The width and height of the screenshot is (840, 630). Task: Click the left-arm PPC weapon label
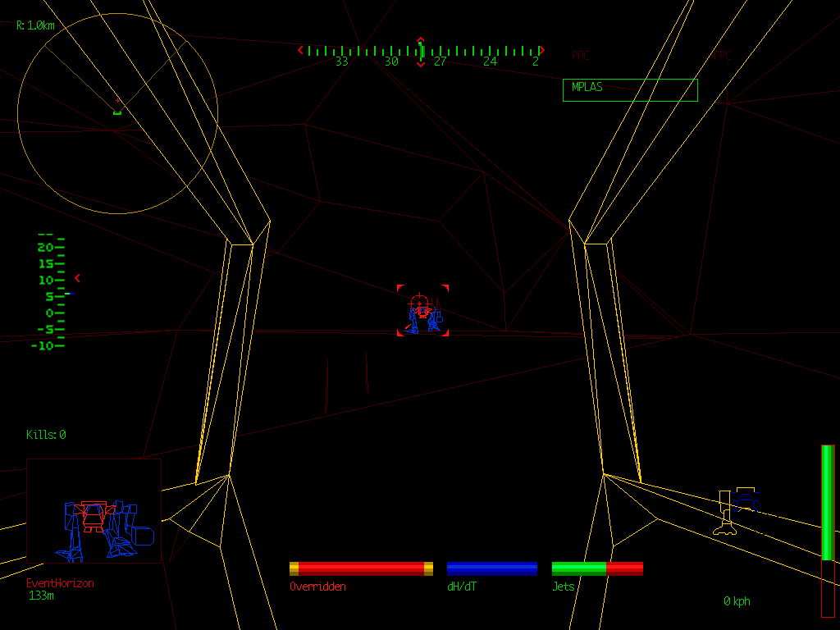coord(581,55)
